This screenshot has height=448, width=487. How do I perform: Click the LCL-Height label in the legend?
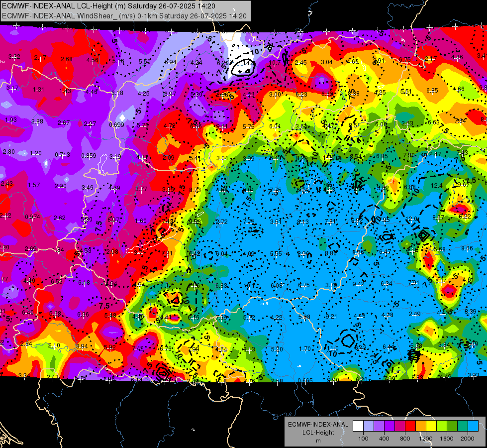318,433
